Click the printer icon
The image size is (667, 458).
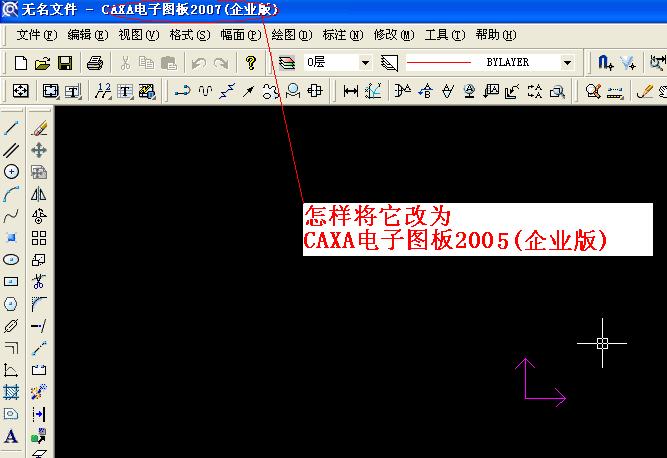click(x=94, y=63)
